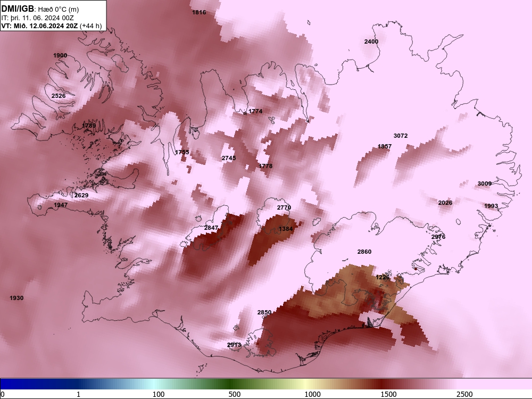This screenshot has width=532, height=399.
Task: Click the 1000 tick on the color scale
Action: coord(312,394)
